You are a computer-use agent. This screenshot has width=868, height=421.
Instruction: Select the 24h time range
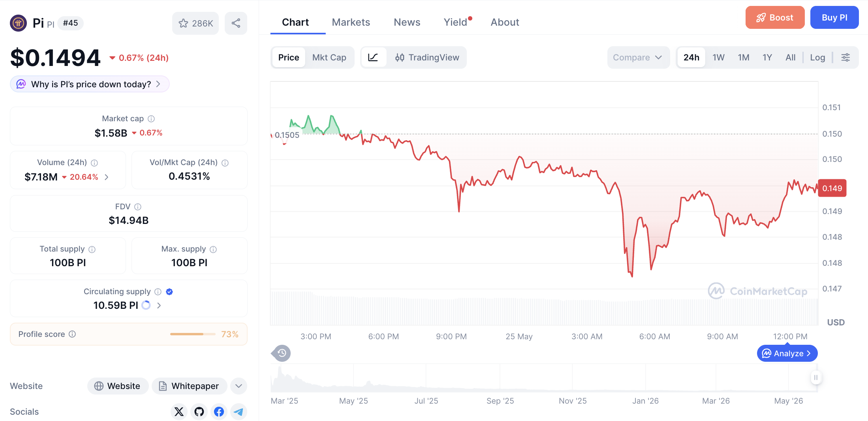click(691, 58)
